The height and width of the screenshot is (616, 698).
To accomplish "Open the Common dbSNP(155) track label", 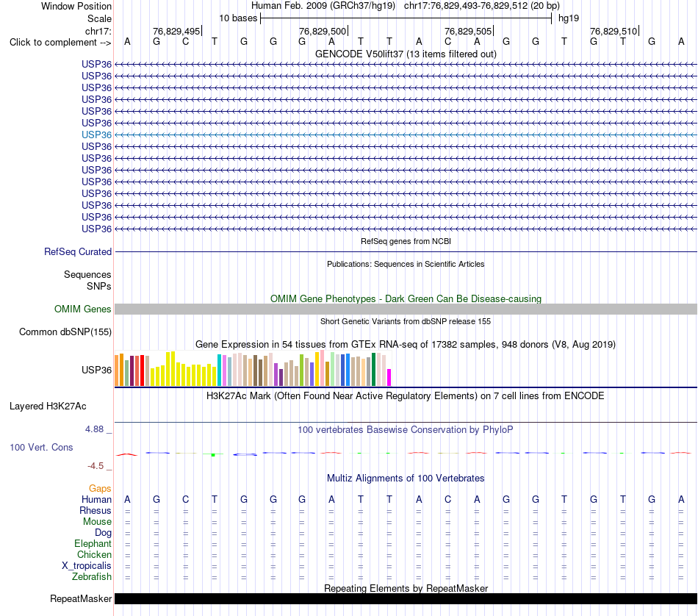I will coord(65,332).
